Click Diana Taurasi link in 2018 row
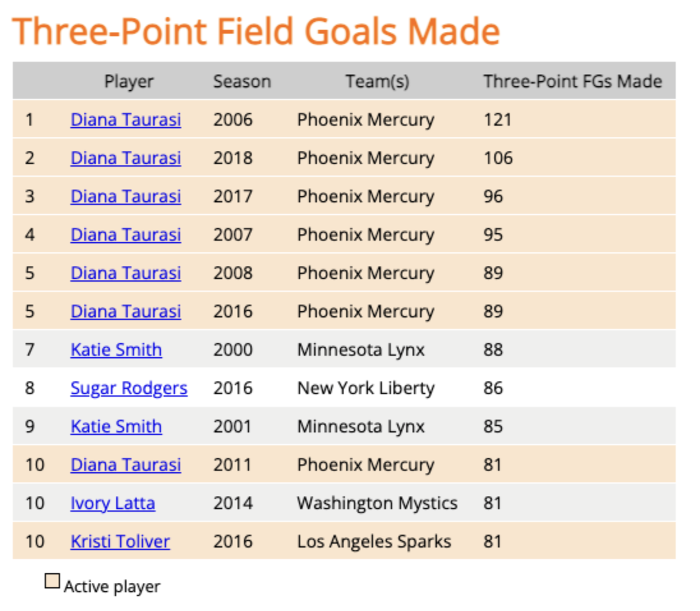700x611 pixels. (x=125, y=158)
